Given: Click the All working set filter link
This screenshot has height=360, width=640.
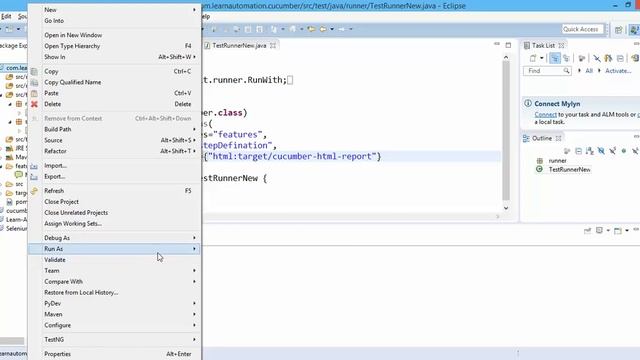Looking at the screenshot, I should pyautogui.click(x=589, y=71).
